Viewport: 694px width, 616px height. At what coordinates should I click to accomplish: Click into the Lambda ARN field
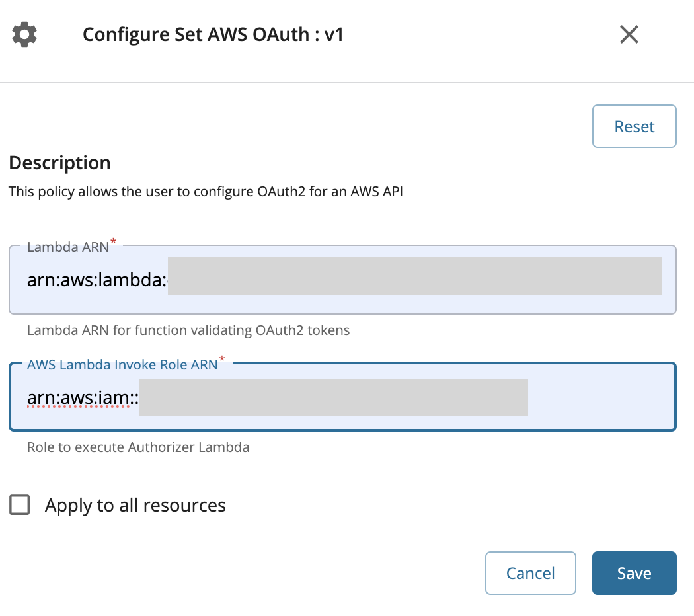click(x=342, y=280)
